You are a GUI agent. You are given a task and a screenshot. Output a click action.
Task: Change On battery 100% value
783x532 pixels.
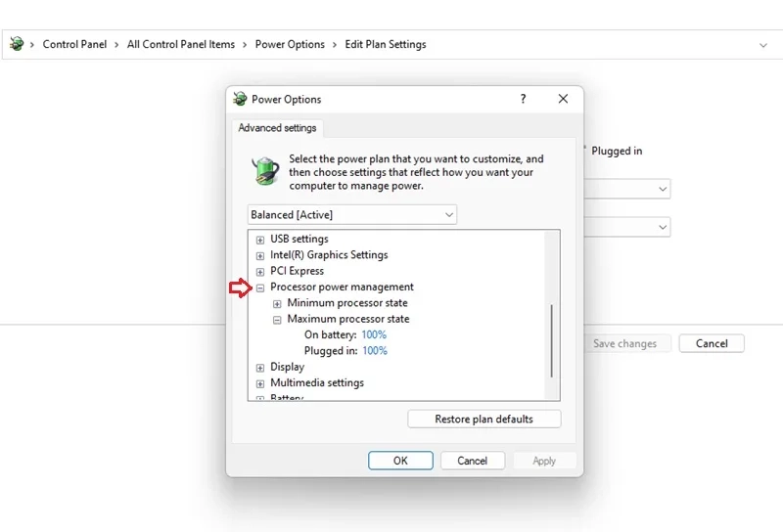pyautogui.click(x=374, y=335)
